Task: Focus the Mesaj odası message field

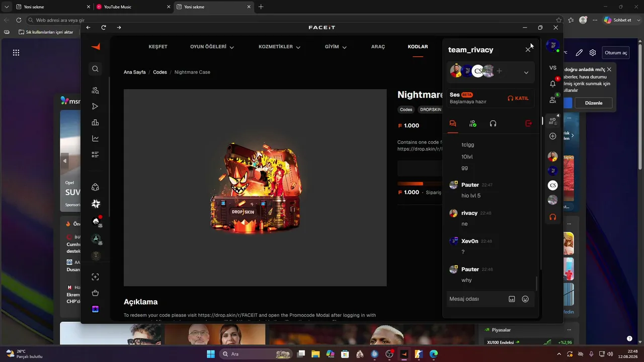Action: [476, 299]
